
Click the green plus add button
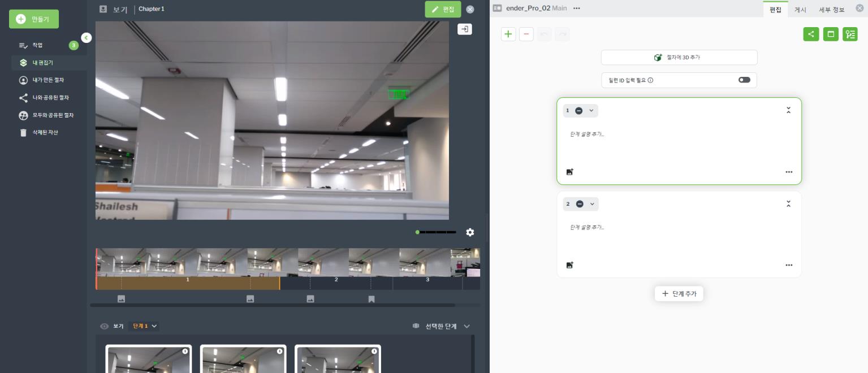508,34
